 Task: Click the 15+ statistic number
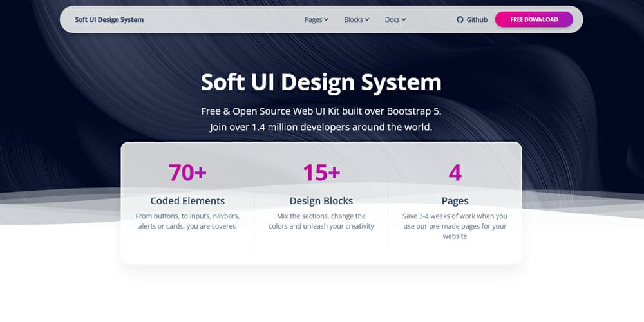321,173
